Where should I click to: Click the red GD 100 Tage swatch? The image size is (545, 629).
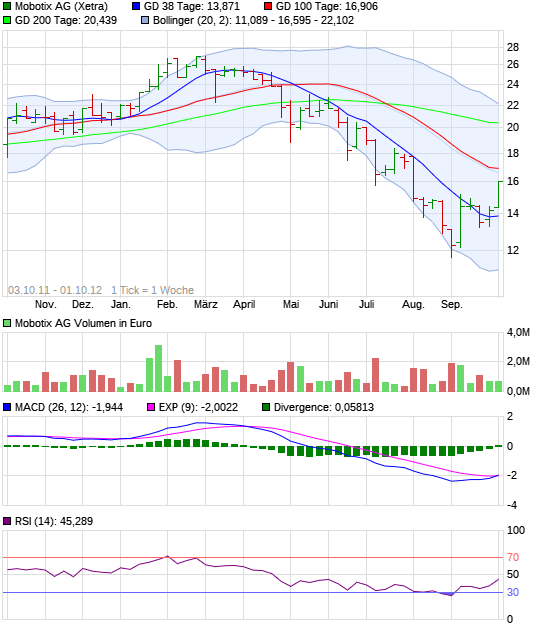click(268, 6)
